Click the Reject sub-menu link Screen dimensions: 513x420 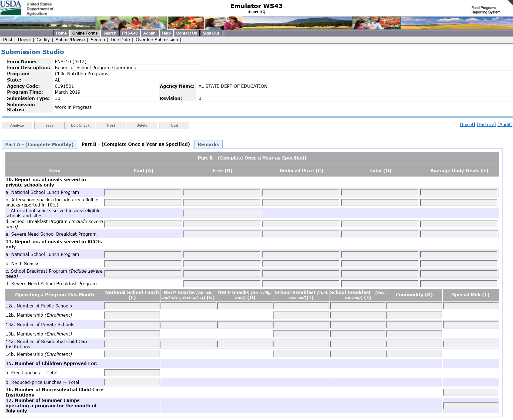pyautogui.click(x=24, y=40)
